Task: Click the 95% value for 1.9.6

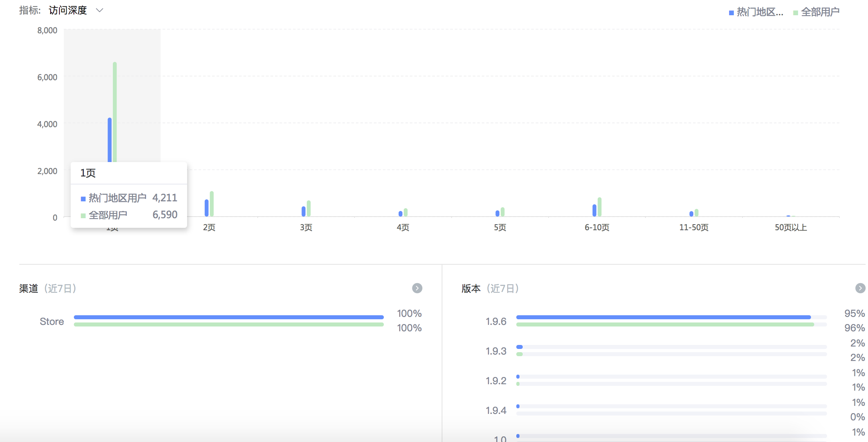Action: coord(855,314)
